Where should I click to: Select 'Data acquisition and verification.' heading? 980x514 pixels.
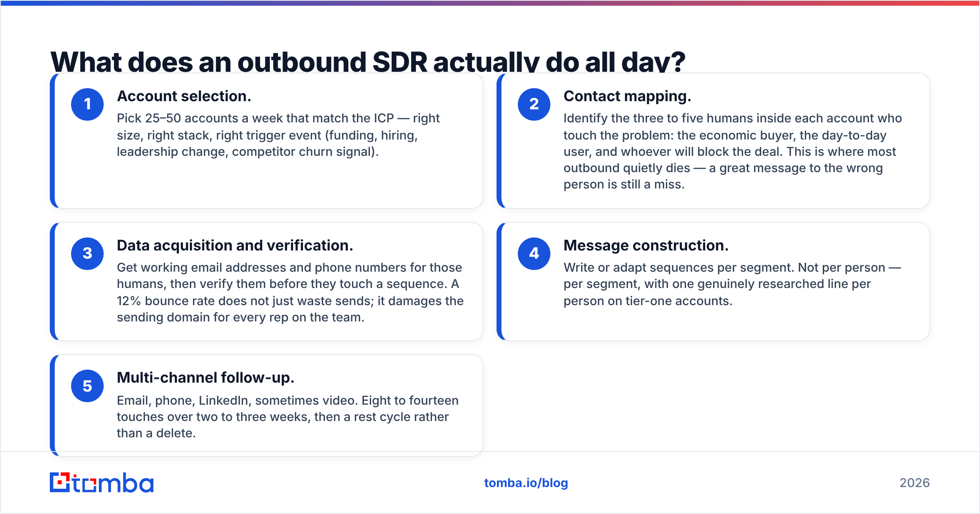[235, 246]
